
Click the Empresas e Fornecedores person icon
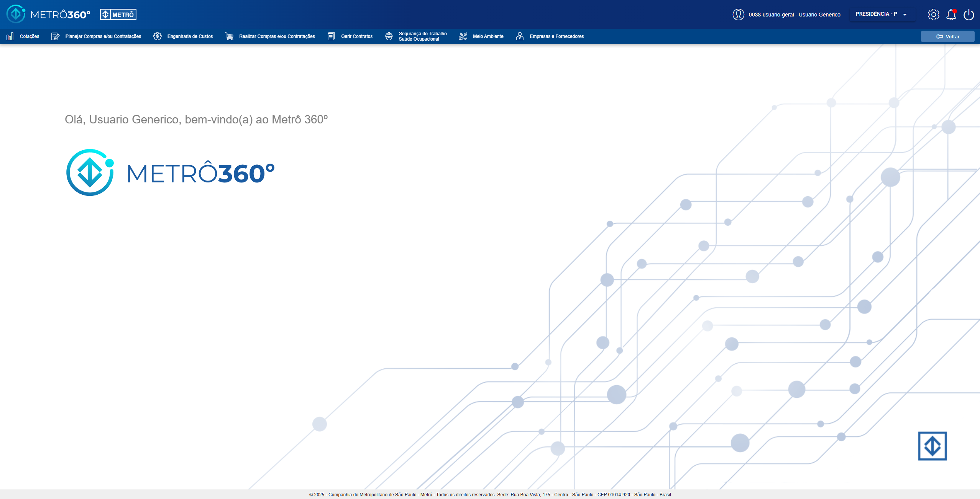point(520,36)
